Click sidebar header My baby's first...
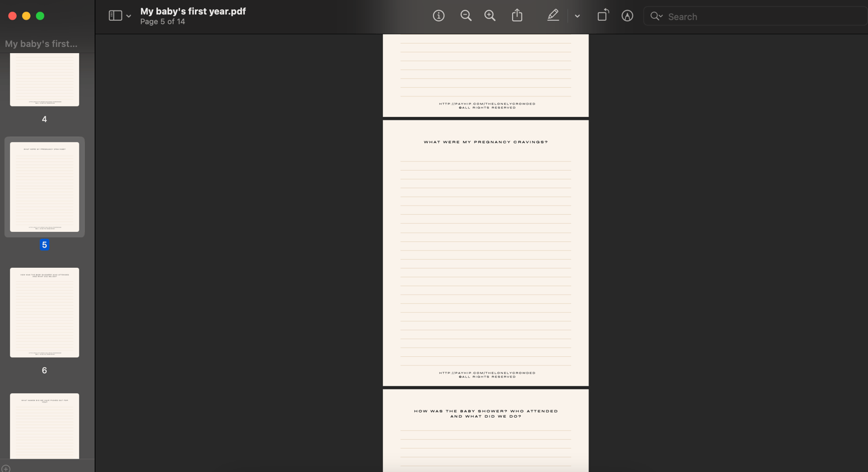This screenshot has width=868, height=472. click(41, 43)
